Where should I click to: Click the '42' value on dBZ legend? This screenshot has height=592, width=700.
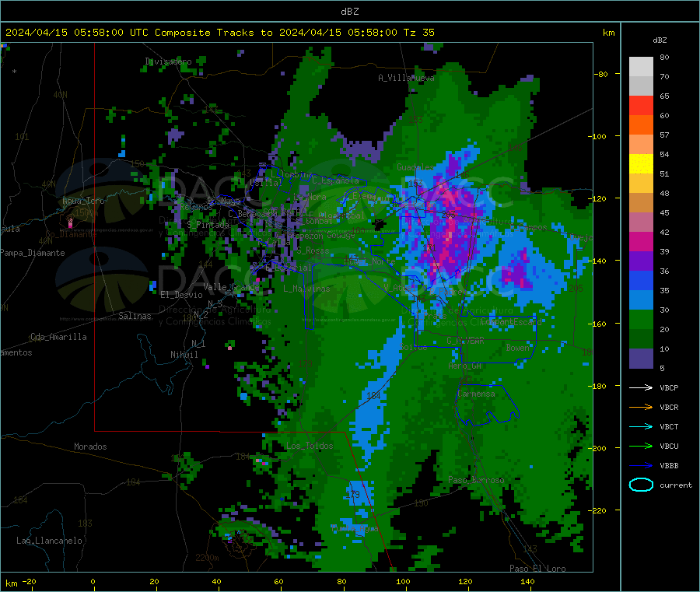pos(664,232)
